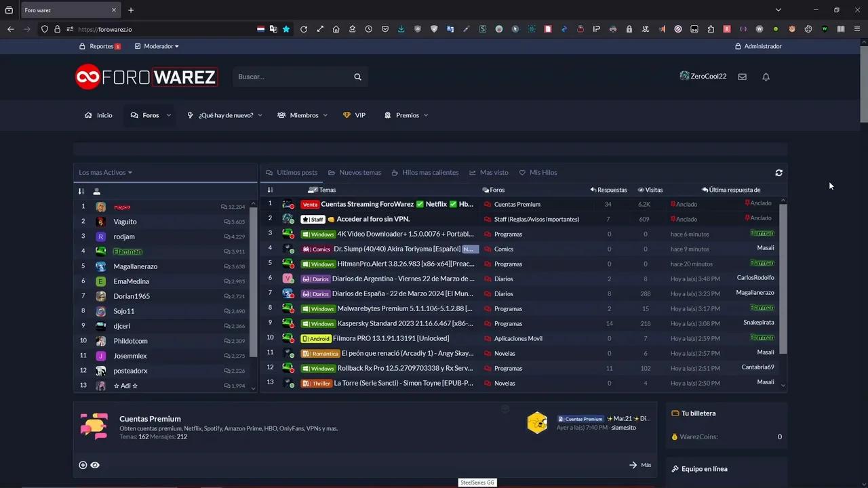
Task: Click in the Buscar search field
Action: tap(293, 77)
